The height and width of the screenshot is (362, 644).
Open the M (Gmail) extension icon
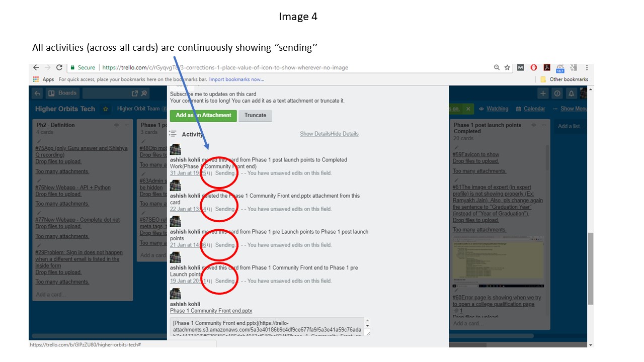521,67
